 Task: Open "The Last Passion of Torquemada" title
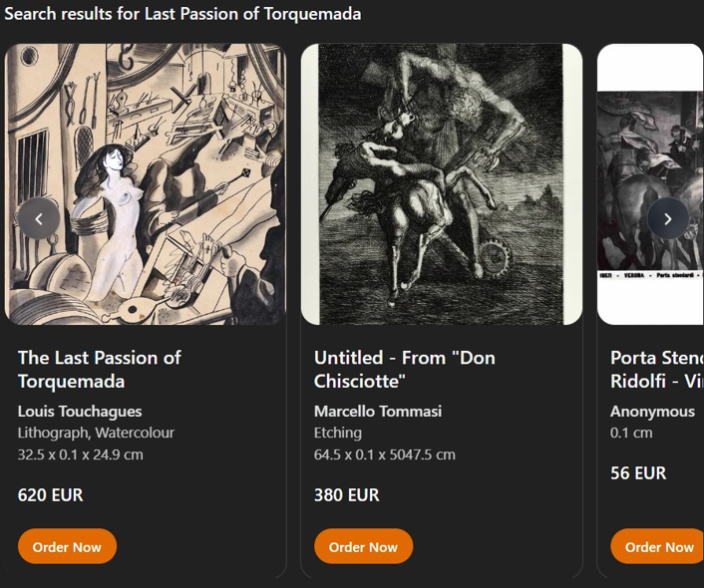100,369
